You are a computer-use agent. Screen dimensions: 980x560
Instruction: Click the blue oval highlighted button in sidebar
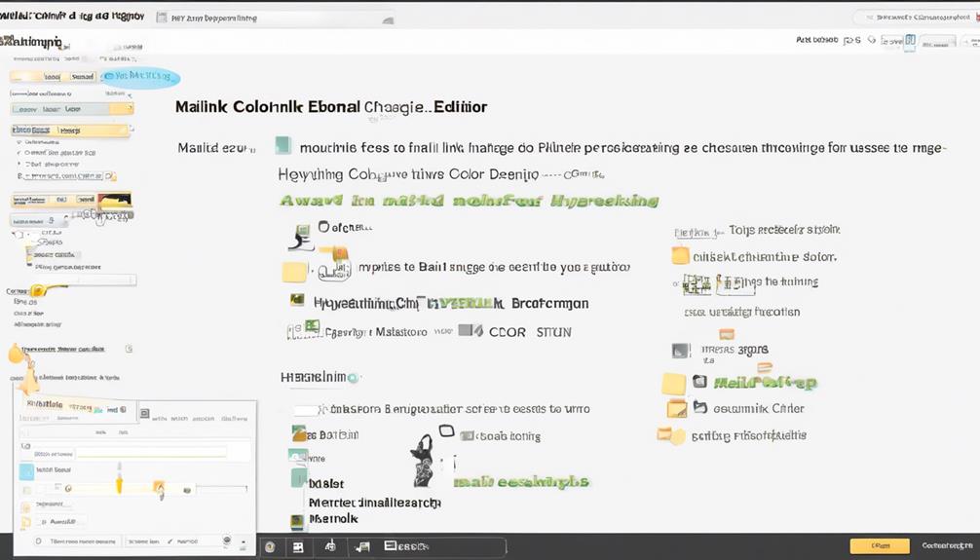pyautogui.click(x=141, y=77)
